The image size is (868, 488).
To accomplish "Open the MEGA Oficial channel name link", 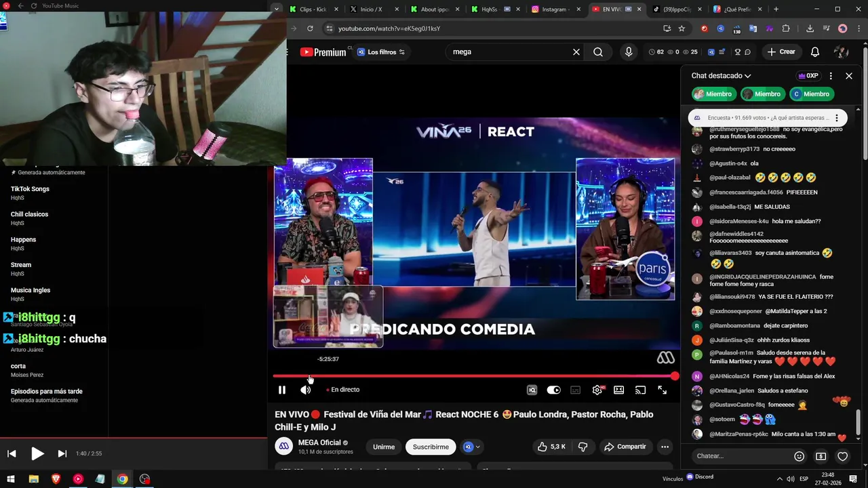I will (319, 443).
